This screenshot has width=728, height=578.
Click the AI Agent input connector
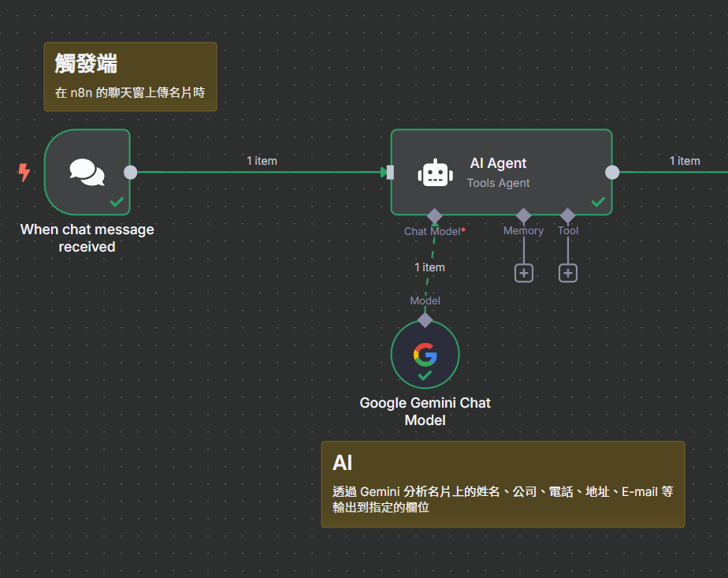pos(391,173)
